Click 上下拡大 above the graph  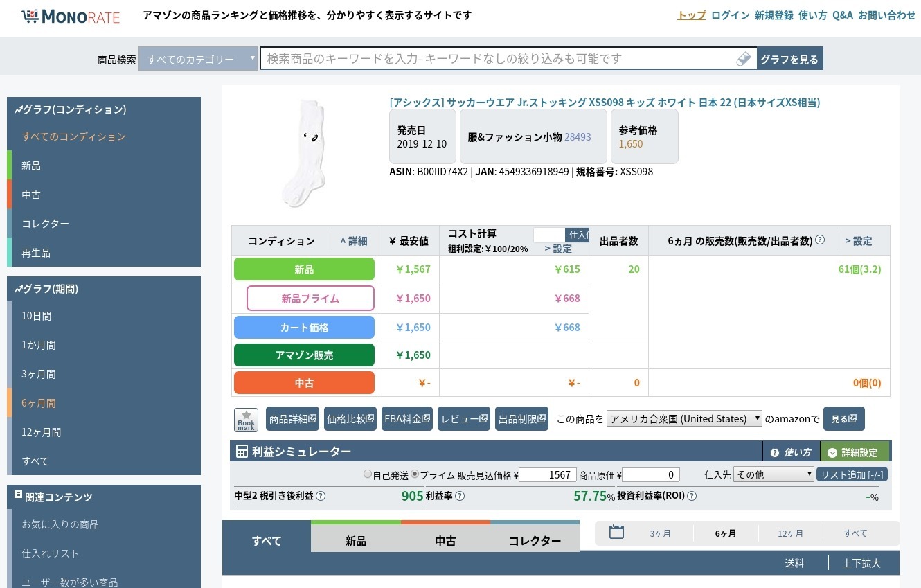coord(861,563)
